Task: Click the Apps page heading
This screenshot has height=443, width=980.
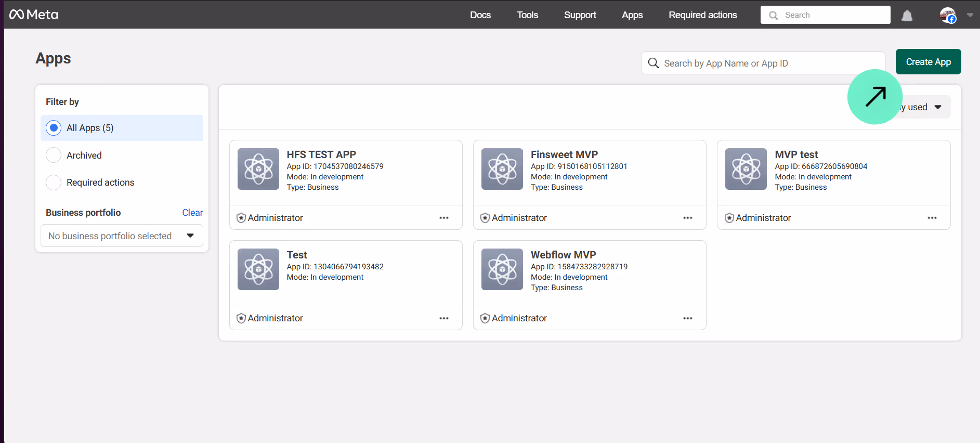Action: point(53,58)
